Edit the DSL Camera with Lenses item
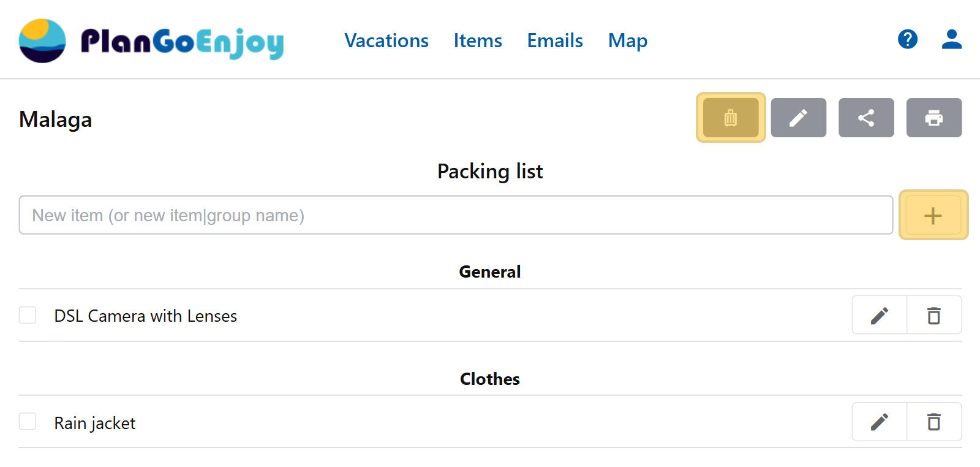 [x=880, y=316]
